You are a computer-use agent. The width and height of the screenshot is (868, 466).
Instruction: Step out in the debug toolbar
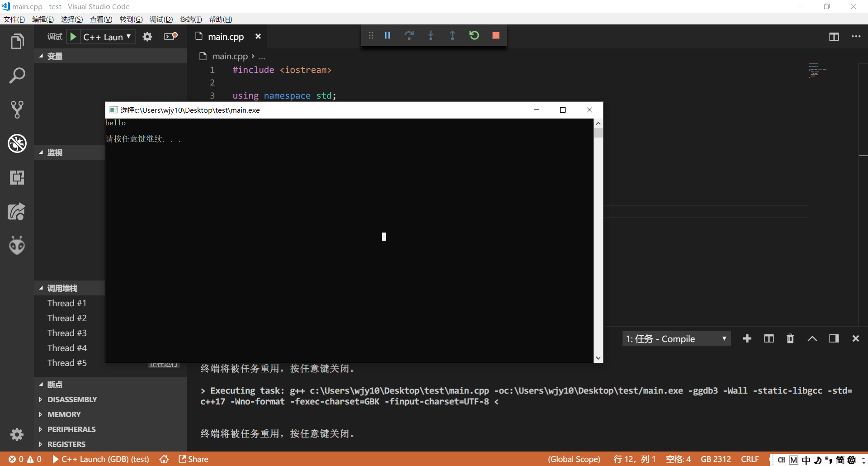click(453, 35)
